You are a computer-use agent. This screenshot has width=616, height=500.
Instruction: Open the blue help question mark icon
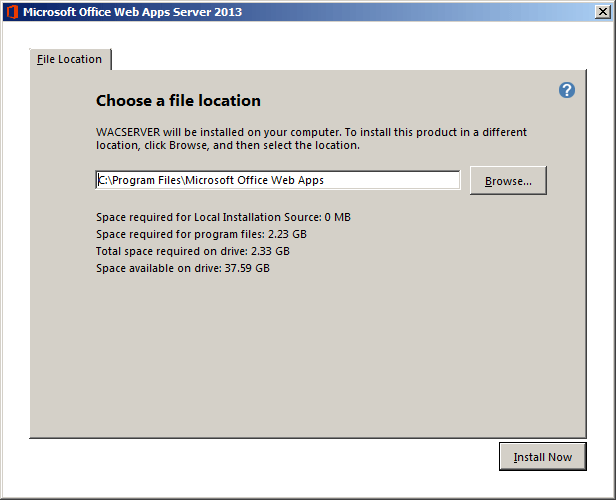point(567,90)
